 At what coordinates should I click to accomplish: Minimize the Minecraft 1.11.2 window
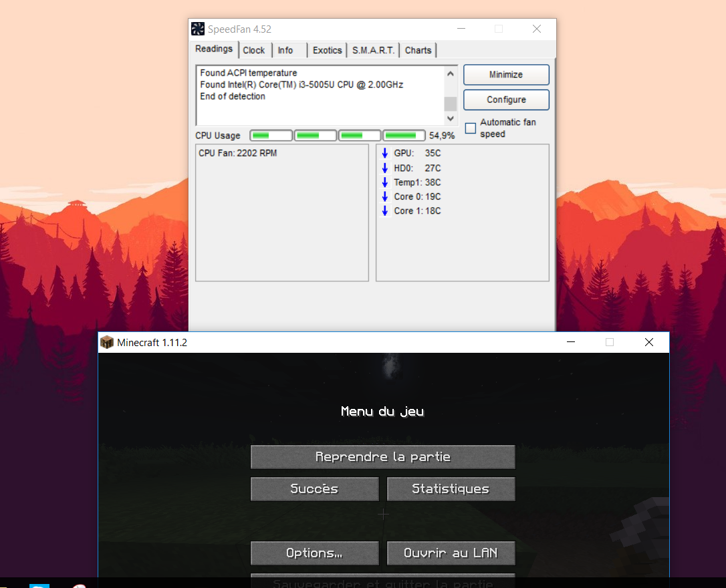pos(571,342)
